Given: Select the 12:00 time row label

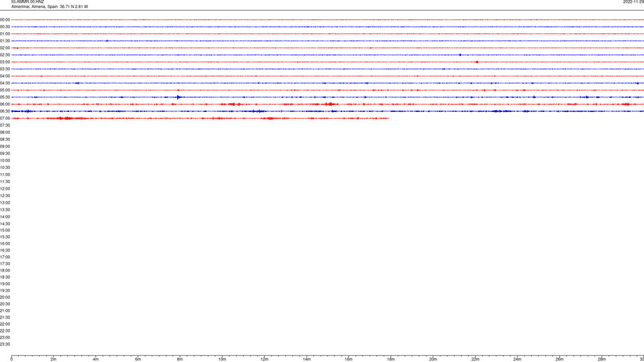Looking at the screenshot, I should pyautogui.click(x=5, y=189).
